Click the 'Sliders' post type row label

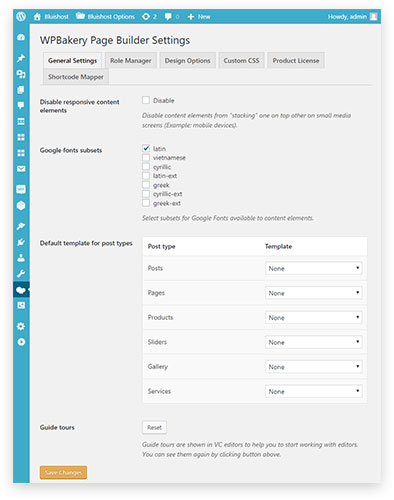pos(157,342)
